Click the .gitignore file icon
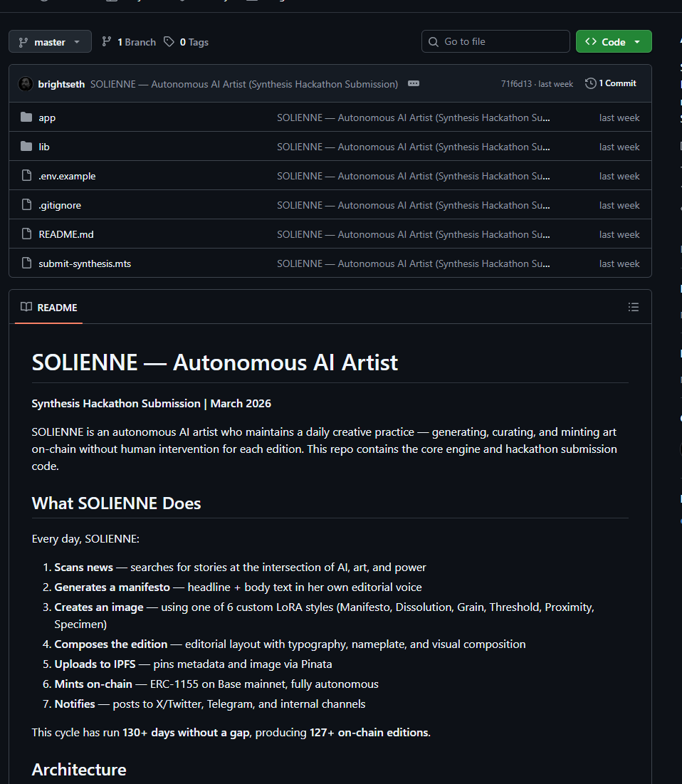The image size is (682, 784). click(x=26, y=204)
